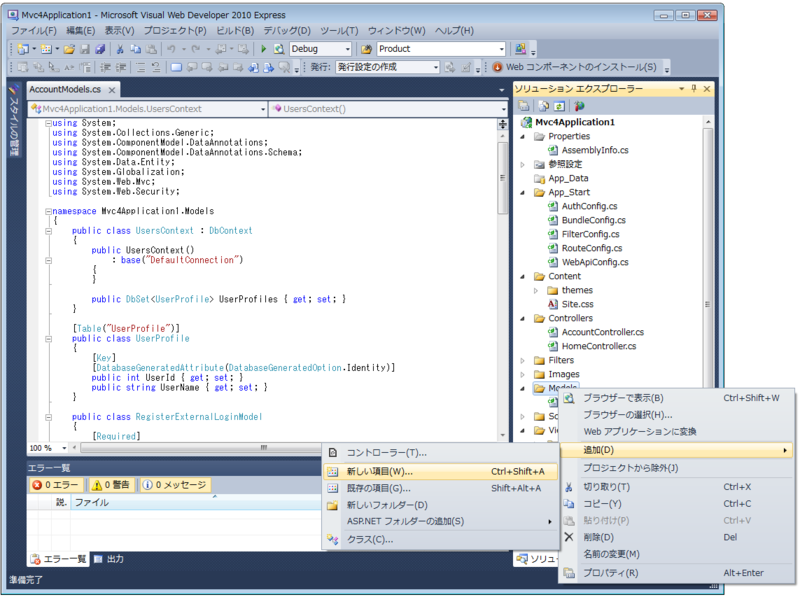
Task: Open the ビルド(B) menu
Action: (235, 31)
